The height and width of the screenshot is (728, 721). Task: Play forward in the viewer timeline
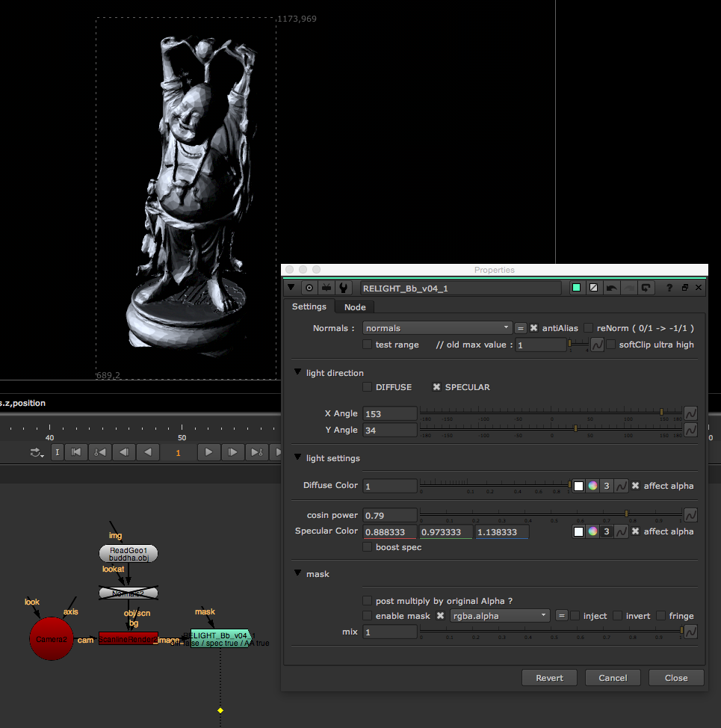(x=208, y=451)
